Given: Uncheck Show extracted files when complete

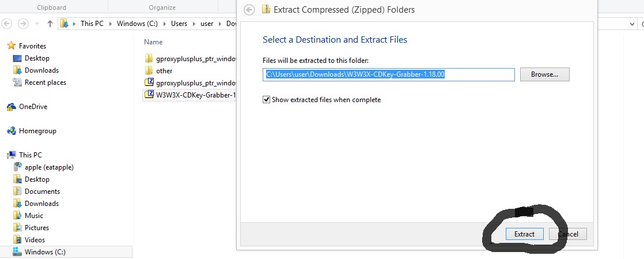Looking at the screenshot, I should (267, 99).
